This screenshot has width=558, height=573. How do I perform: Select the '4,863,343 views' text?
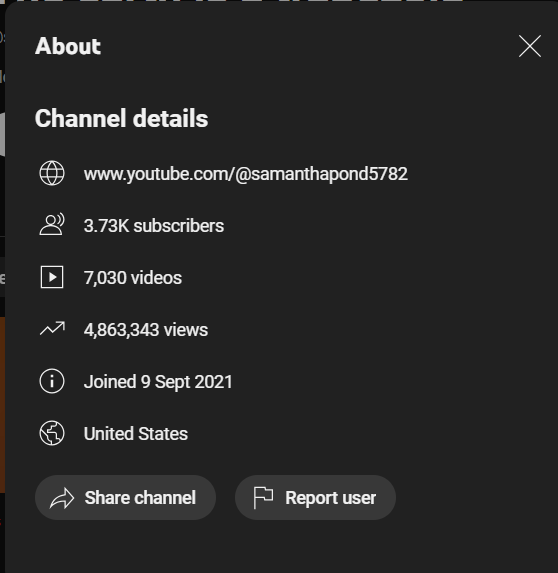[146, 330]
